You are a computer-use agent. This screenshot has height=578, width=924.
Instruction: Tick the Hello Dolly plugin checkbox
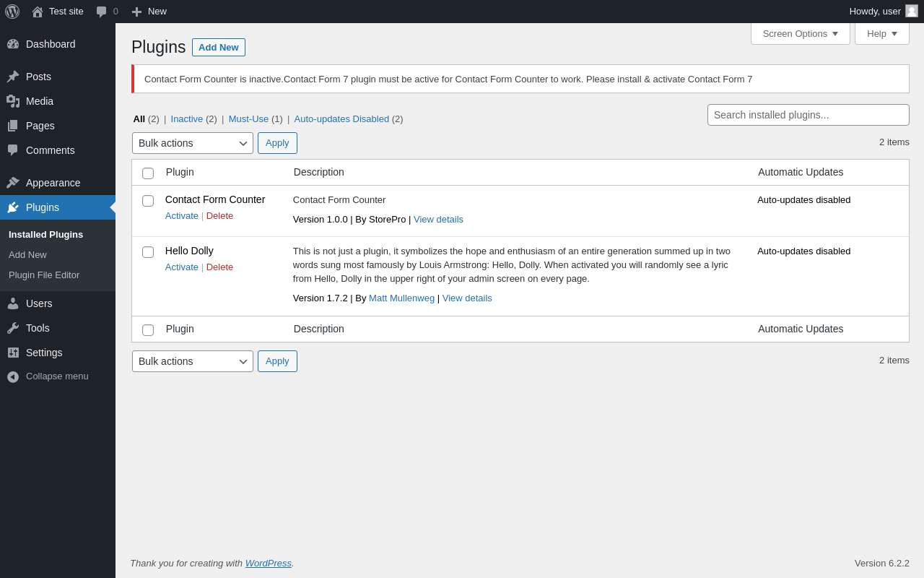pos(148,252)
